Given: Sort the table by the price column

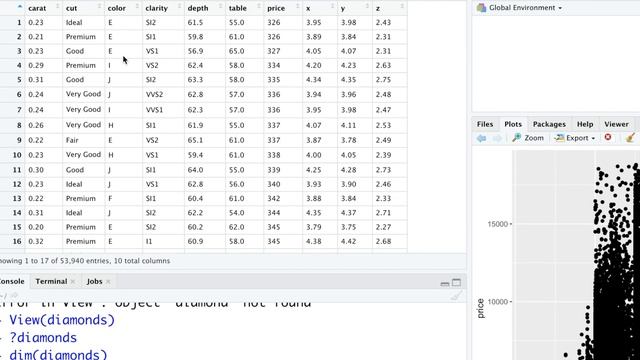Looking at the screenshot, I should coord(283,8).
